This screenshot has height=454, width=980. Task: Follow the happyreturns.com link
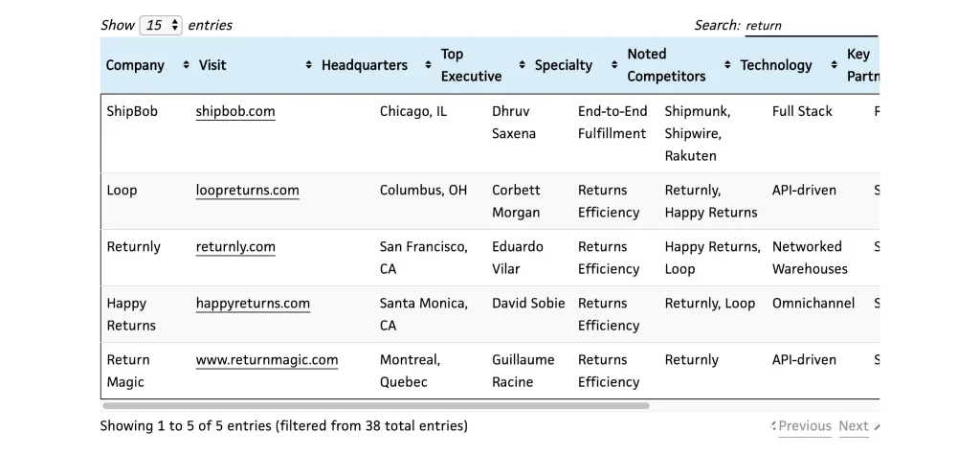tap(253, 304)
